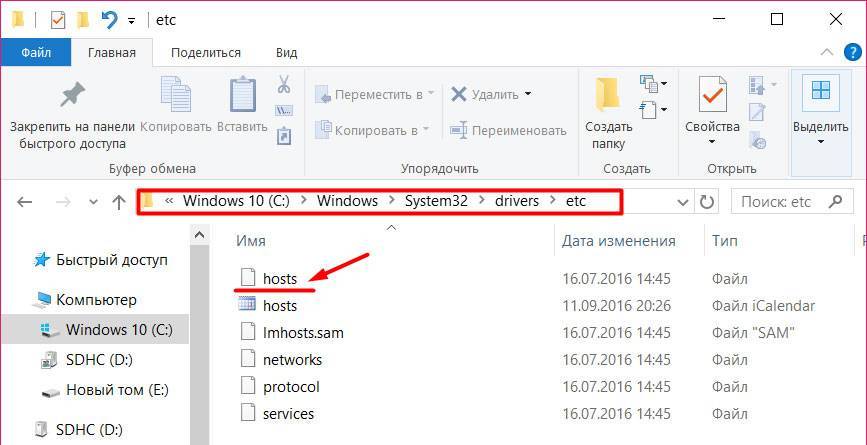Open the address bar history dropdown

click(683, 202)
